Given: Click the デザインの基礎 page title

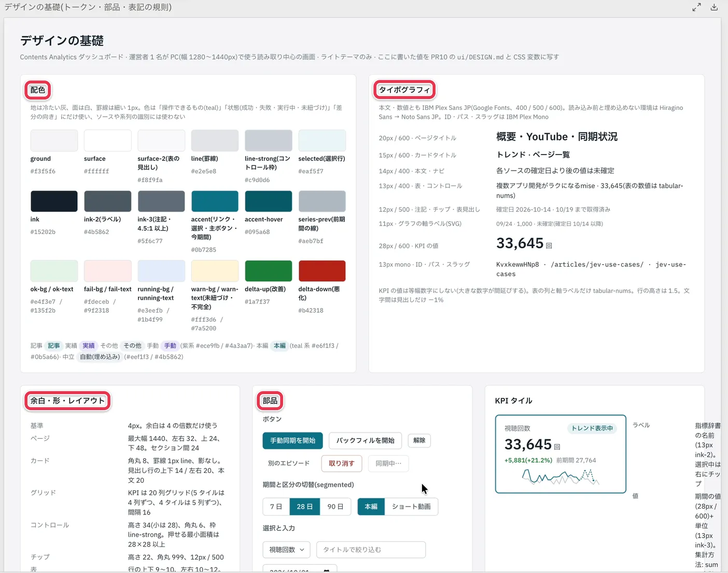Looking at the screenshot, I should 62,40.
